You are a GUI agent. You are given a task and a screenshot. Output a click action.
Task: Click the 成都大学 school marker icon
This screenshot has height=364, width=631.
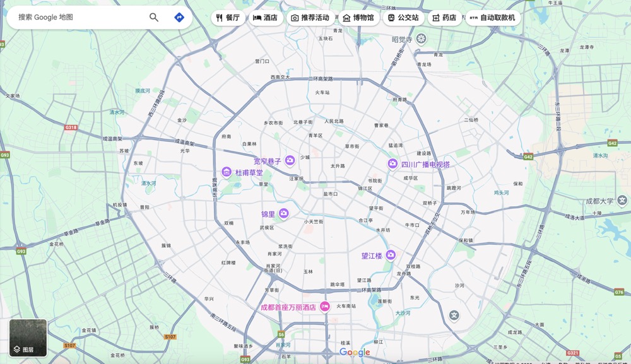(622, 200)
